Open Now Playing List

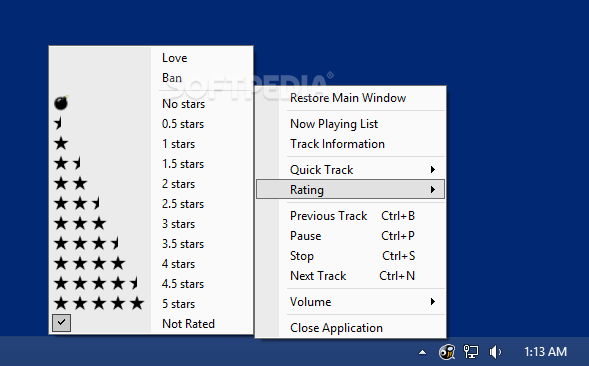334,124
